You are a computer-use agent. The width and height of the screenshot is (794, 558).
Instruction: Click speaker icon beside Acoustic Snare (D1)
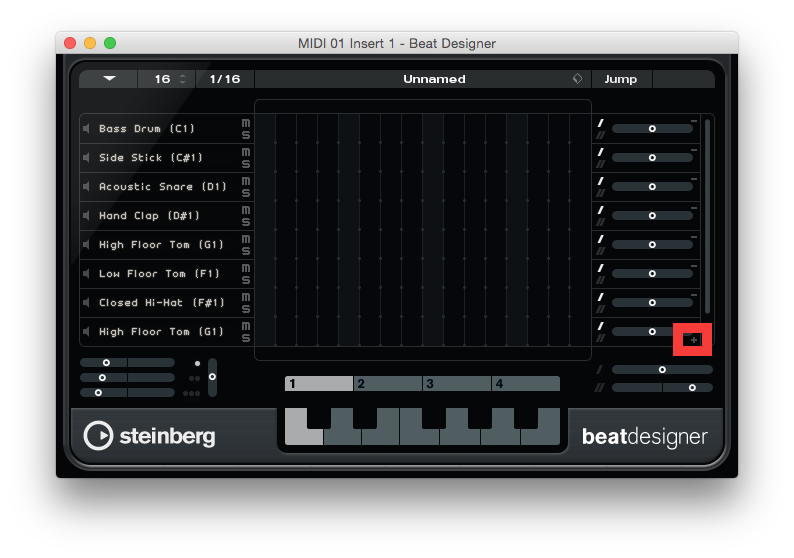tap(87, 186)
